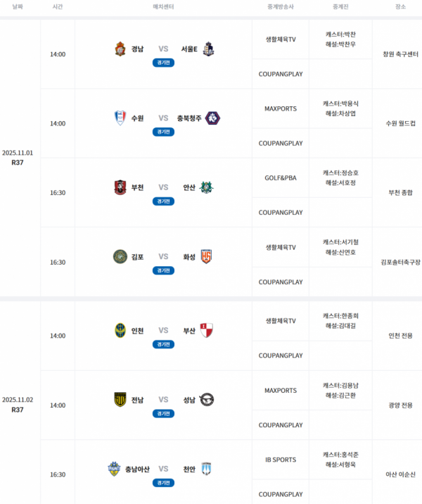Viewport: 422px width, 504px height.
Task: Click the Busan (부산) team crest
Action: pyautogui.click(x=206, y=330)
